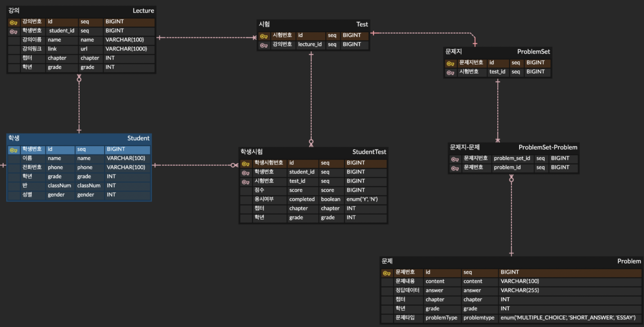
Task: Click the primary key icon in Problem table
Action: (387, 273)
